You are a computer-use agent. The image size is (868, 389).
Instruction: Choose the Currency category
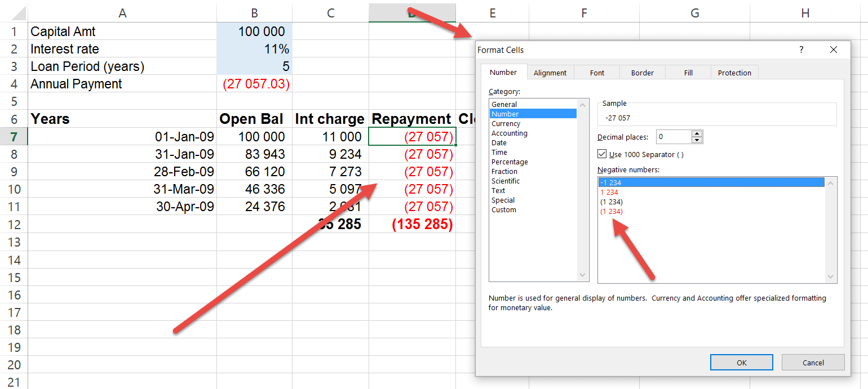(533, 123)
